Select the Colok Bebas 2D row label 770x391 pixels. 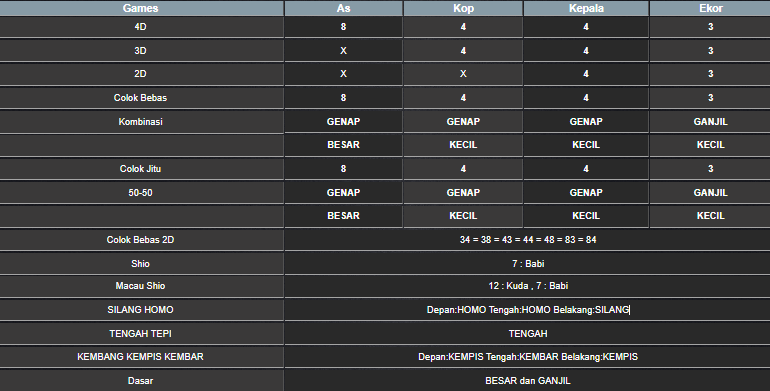140,240
